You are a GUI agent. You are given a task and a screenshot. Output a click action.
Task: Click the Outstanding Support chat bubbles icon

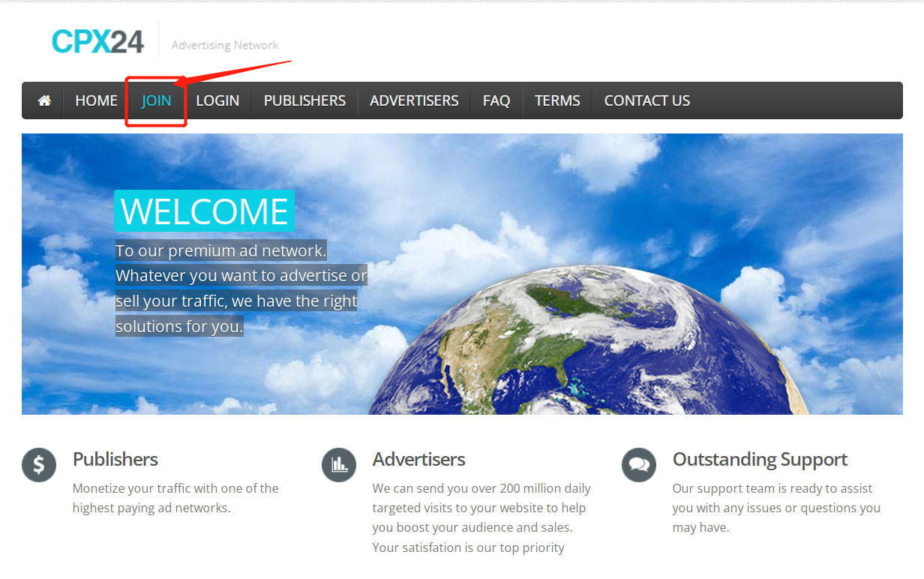(639, 465)
